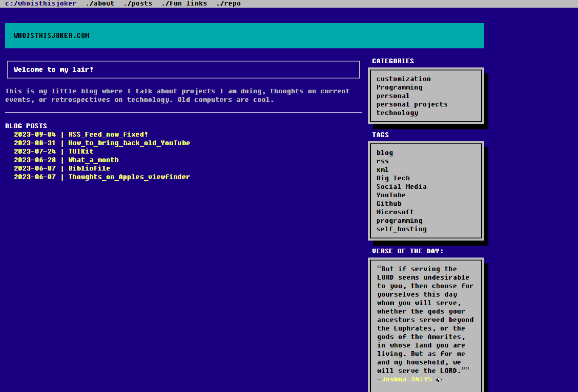
Task: Select the technology category
Action: [x=397, y=113]
